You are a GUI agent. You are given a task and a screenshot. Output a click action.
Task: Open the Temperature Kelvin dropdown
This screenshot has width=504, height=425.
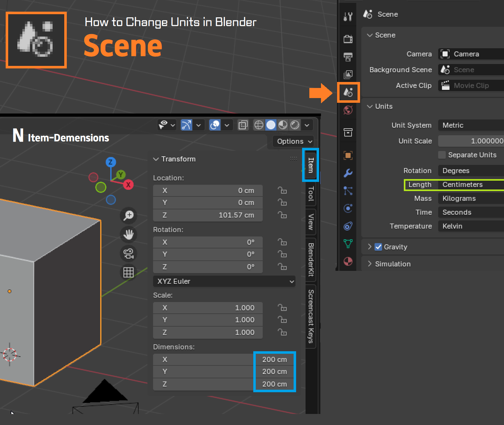(471, 226)
